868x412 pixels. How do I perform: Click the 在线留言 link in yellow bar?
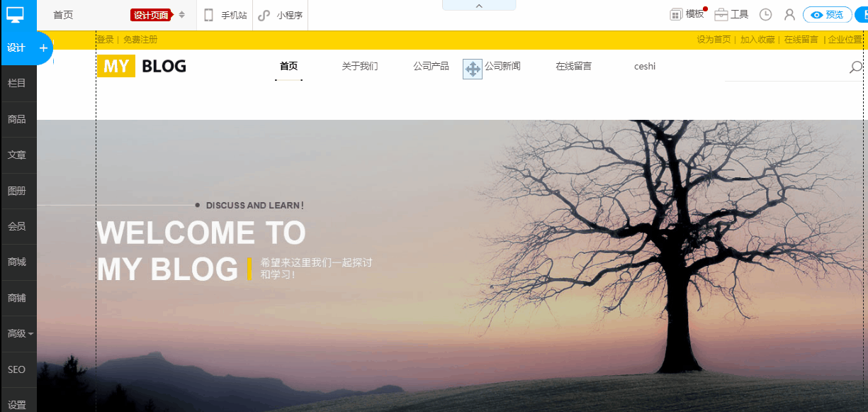point(801,40)
